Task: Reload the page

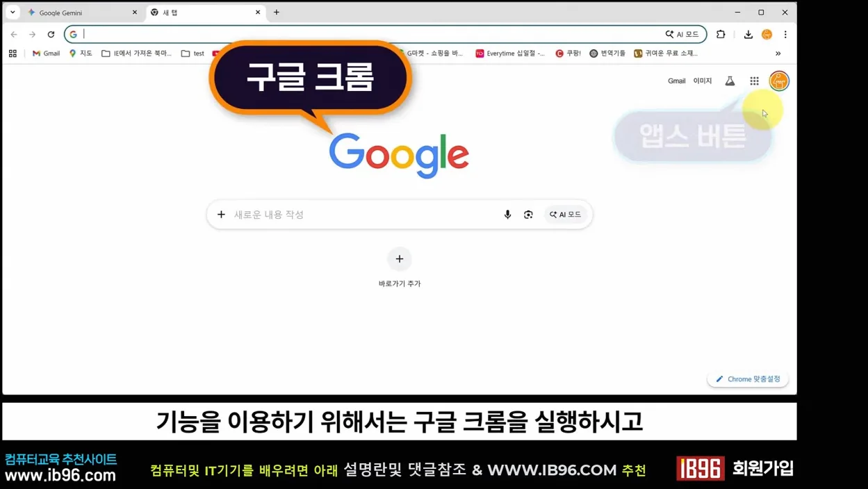Action: (x=51, y=34)
